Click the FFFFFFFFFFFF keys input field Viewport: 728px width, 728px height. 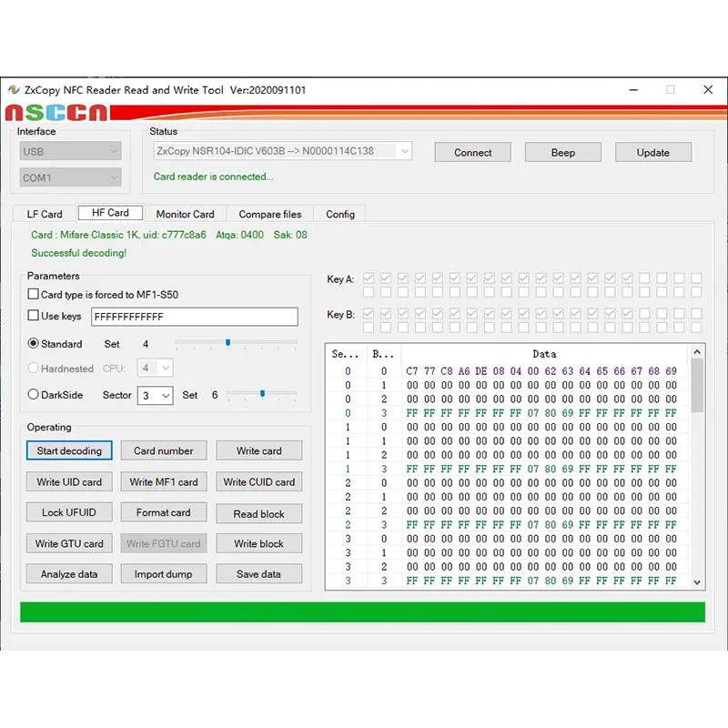point(195,317)
